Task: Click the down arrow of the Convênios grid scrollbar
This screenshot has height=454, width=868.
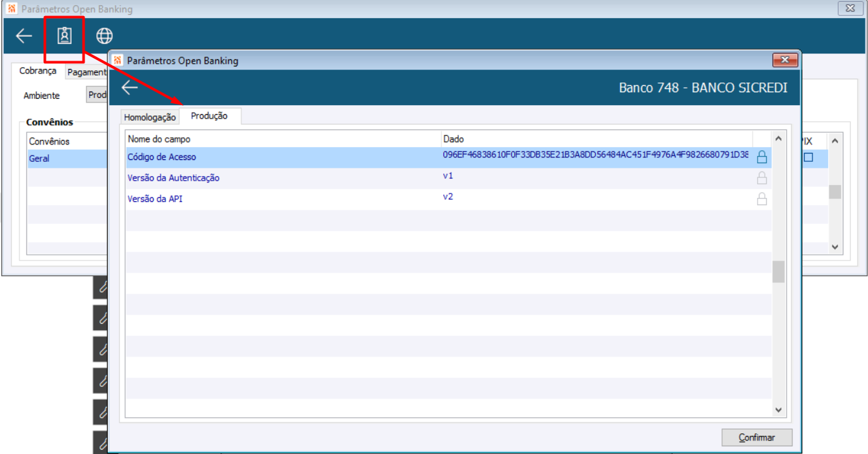Action: [x=835, y=247]
